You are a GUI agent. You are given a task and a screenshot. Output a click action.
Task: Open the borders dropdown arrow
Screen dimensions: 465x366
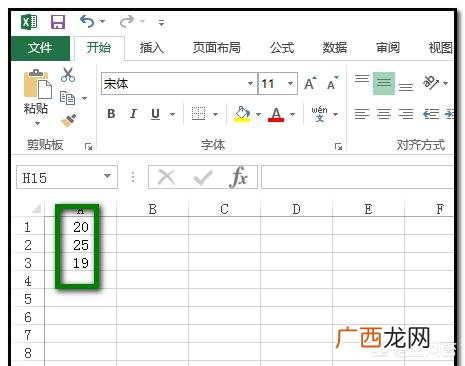coord(215,114)
